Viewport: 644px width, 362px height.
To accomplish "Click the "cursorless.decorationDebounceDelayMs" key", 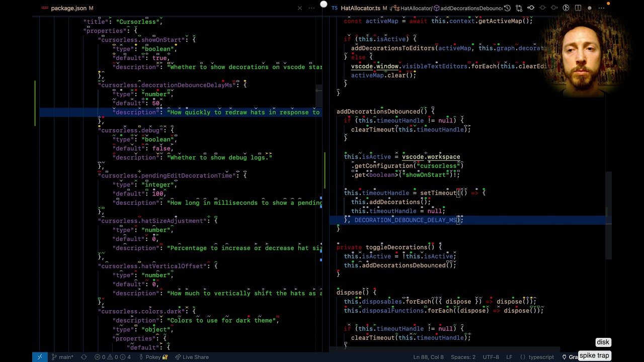I will [x=167, y=85].
